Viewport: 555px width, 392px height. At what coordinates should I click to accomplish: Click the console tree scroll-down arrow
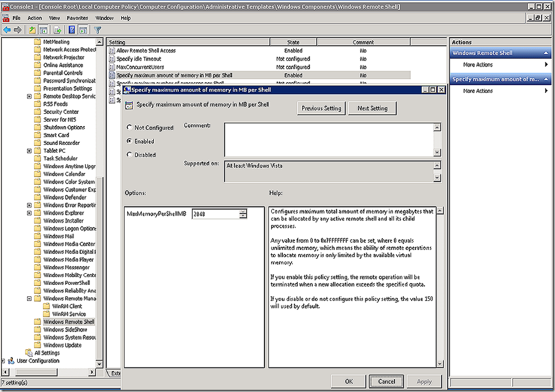pos(99,364)
